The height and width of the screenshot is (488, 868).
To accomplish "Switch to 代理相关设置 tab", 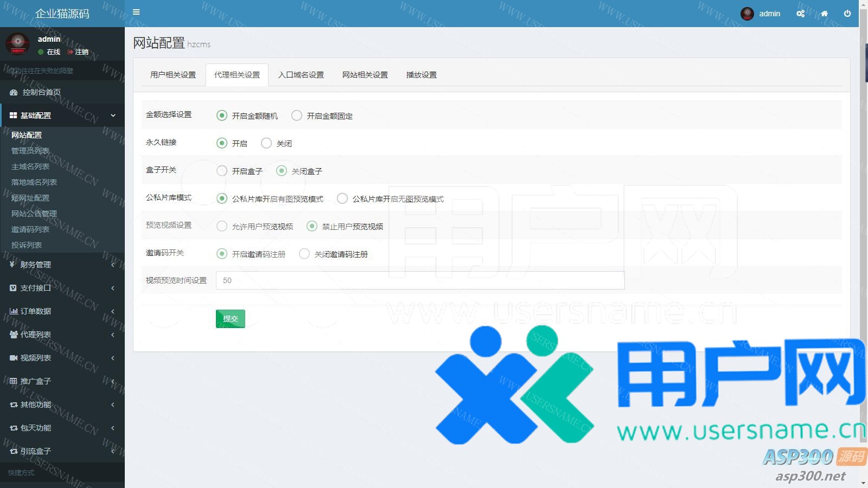I will [x=237, y=75].
